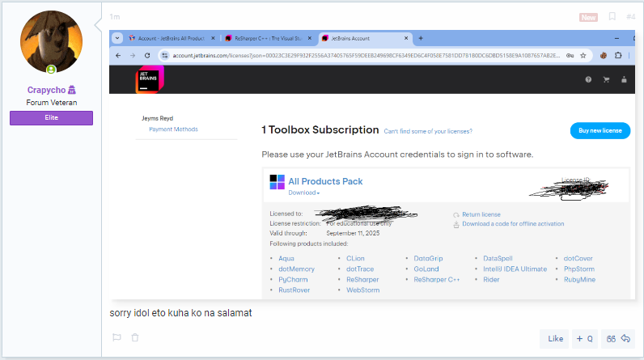The image size is (644, 360).
Task: Click the Return license link
Action: point(481,214)
